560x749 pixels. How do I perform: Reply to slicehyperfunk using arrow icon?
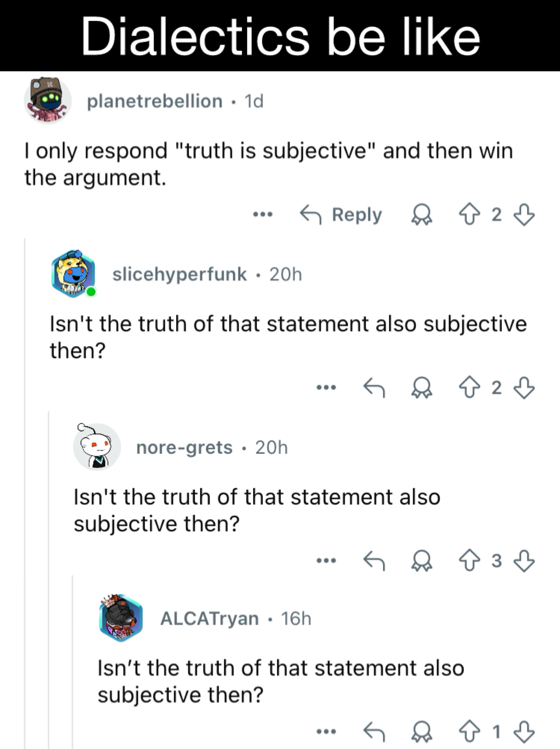pos(374,388)
